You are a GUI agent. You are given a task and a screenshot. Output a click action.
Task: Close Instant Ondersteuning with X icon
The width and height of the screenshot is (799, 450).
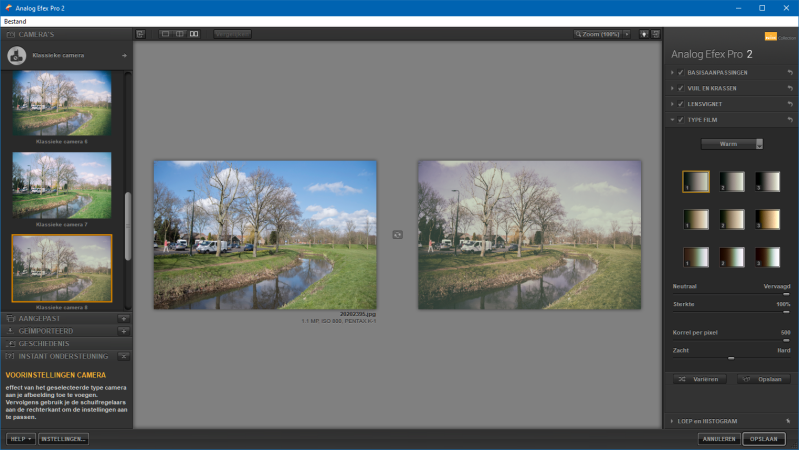click(123, 356)
